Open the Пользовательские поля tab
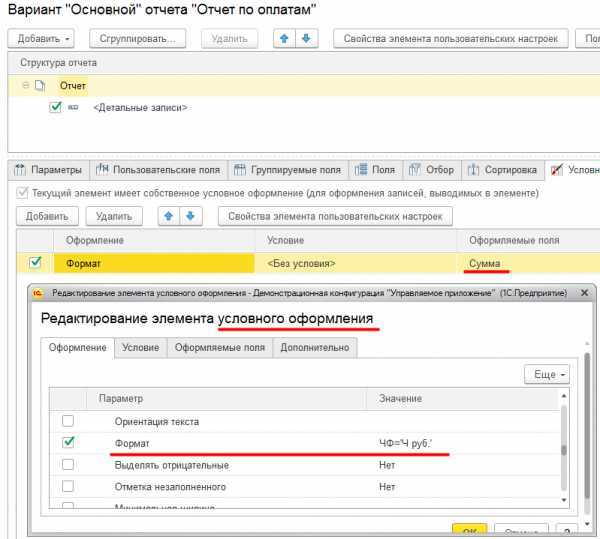This screenshot has height=539, width=600. 158,170
